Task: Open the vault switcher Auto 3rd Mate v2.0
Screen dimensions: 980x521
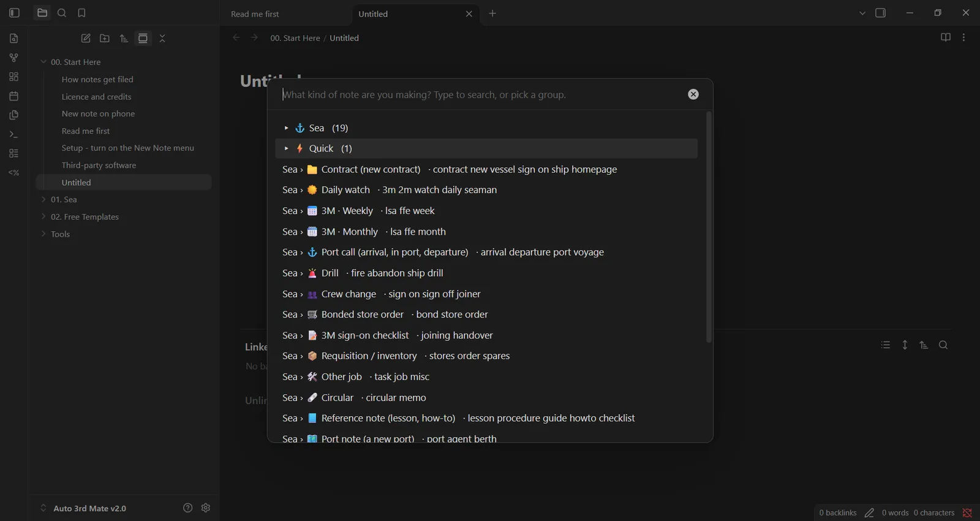Action: pyautogui.click(x=83, y=508)
